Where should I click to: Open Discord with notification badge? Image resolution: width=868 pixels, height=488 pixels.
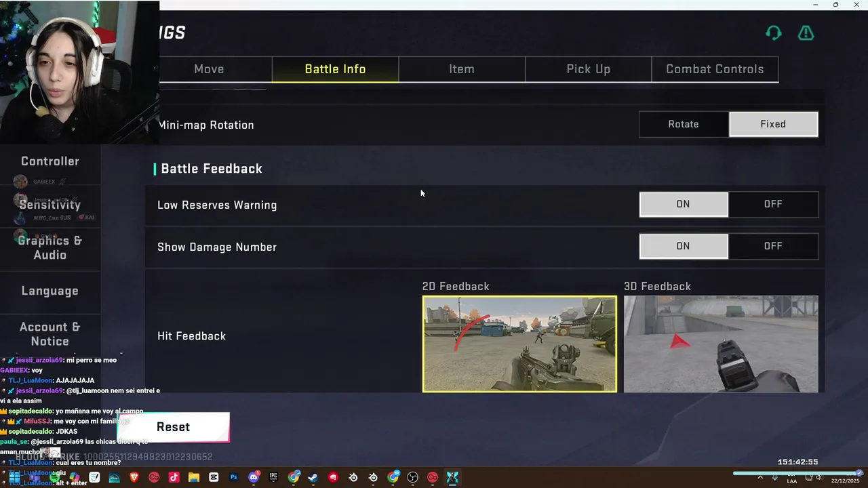point(254,478)
